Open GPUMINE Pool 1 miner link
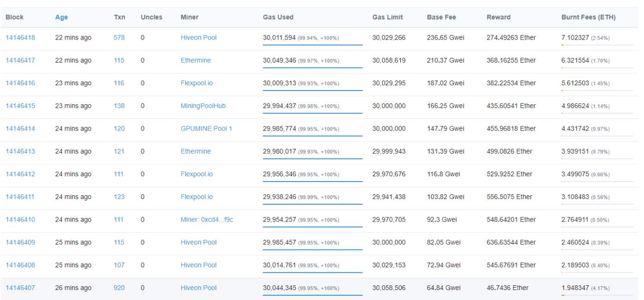 206,128
